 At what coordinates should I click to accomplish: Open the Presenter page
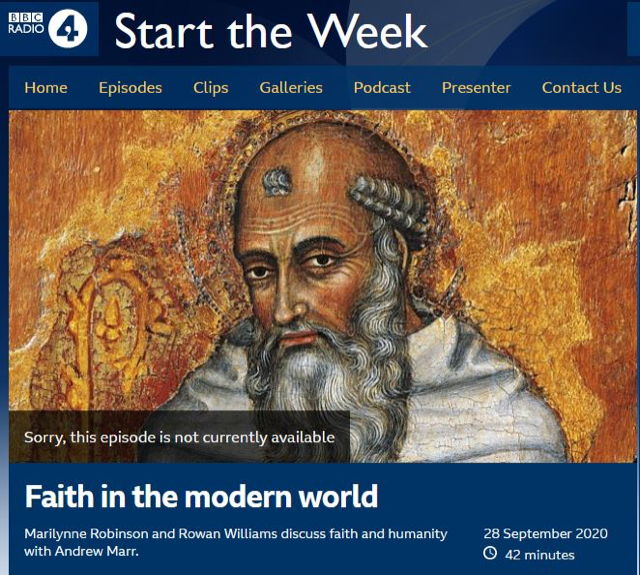(x=476, y=88)
